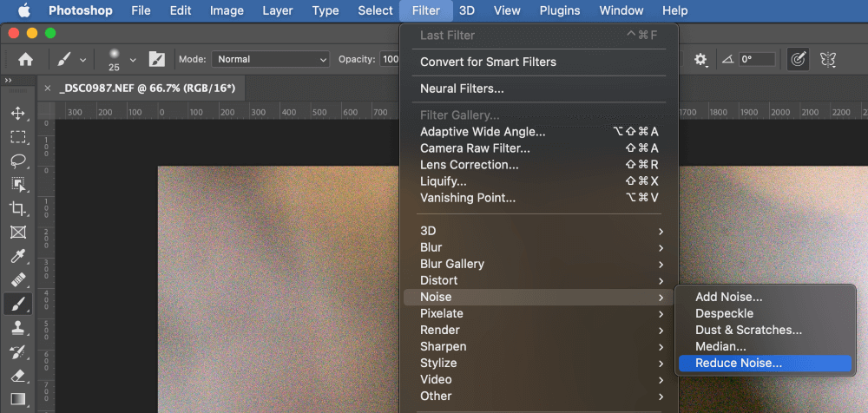Select the Move tool

tap(17, 114)
